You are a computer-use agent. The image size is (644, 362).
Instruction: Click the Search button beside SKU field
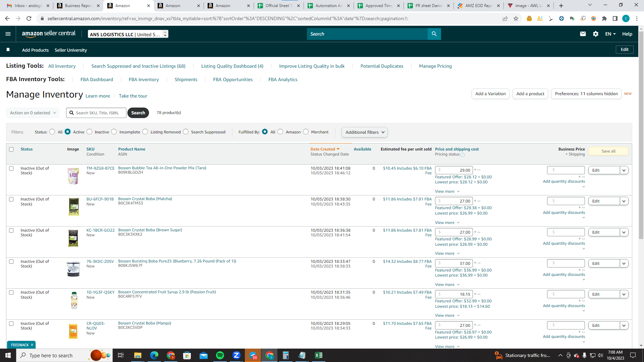[138, 113]
